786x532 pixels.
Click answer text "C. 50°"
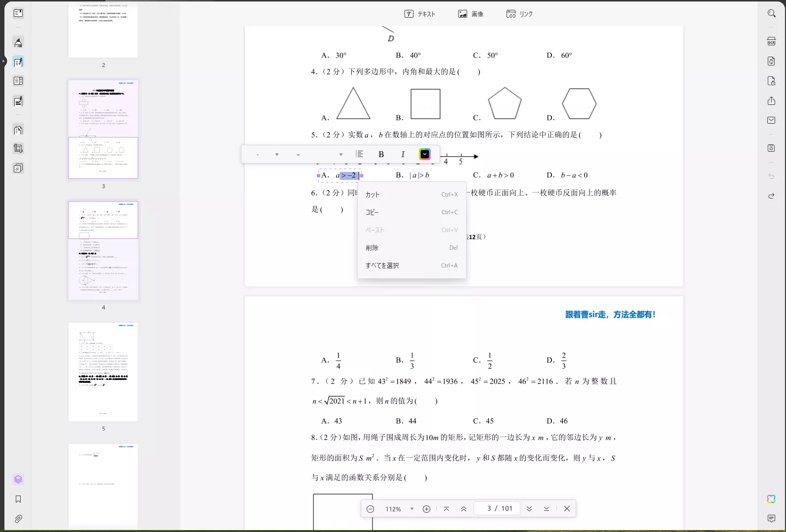485,55
